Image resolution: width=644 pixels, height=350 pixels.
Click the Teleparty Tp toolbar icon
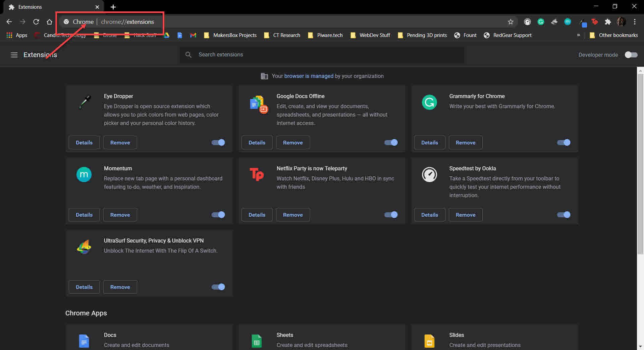(x=594, y=22)
